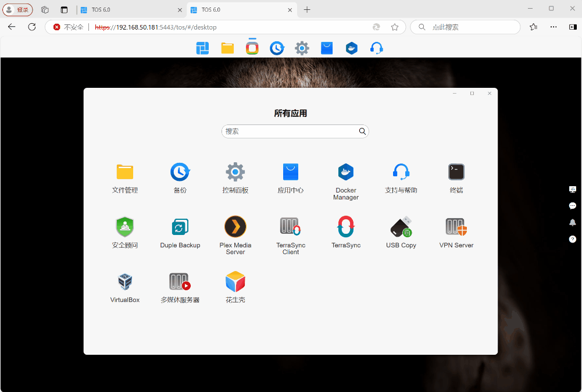The width and height of the screenshot is (582, 392).
Task: Launch VirtualBox
Action: click(124, 288)
